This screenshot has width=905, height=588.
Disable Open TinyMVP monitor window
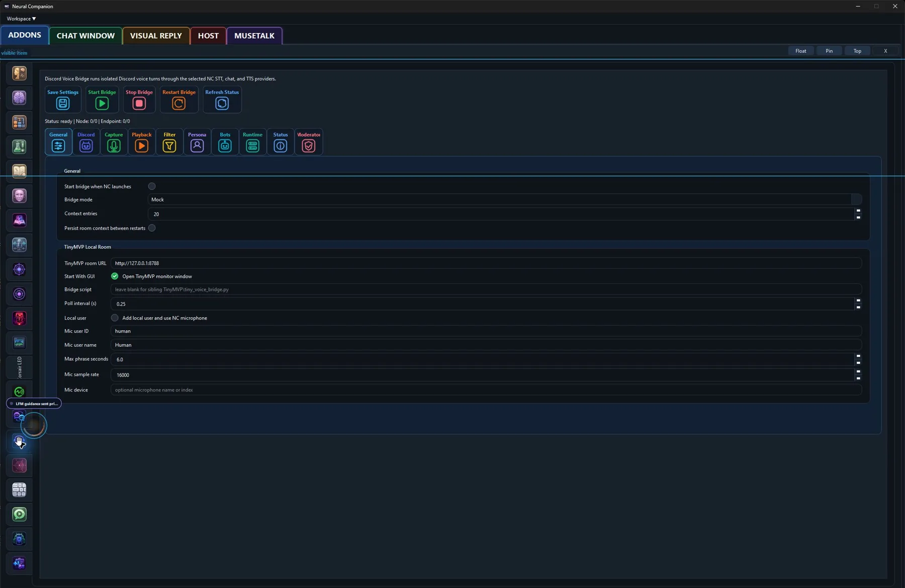115,276
